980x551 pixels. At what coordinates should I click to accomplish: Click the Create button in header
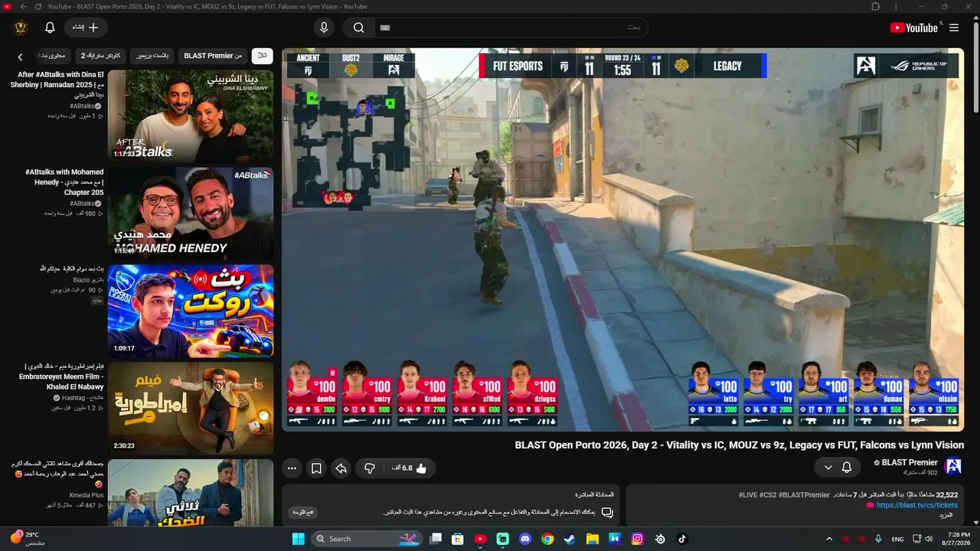click(86, 28)
